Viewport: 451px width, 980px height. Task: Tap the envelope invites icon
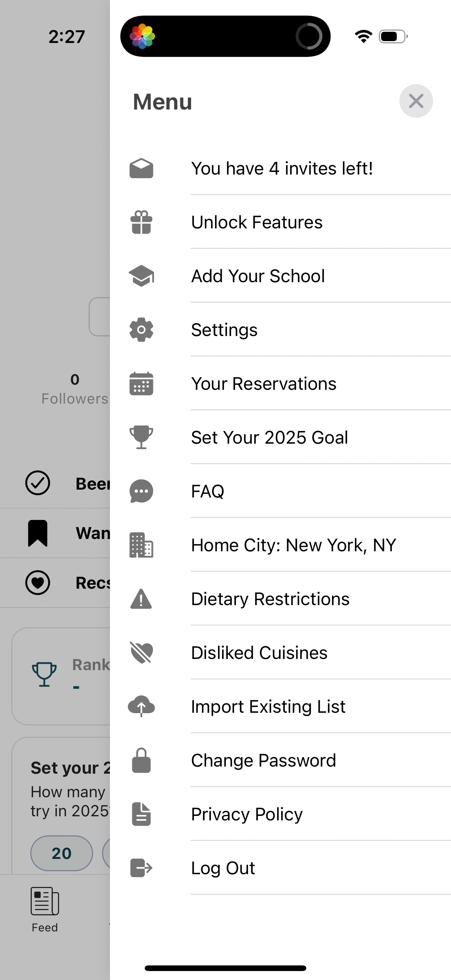(x=141, y=168)
